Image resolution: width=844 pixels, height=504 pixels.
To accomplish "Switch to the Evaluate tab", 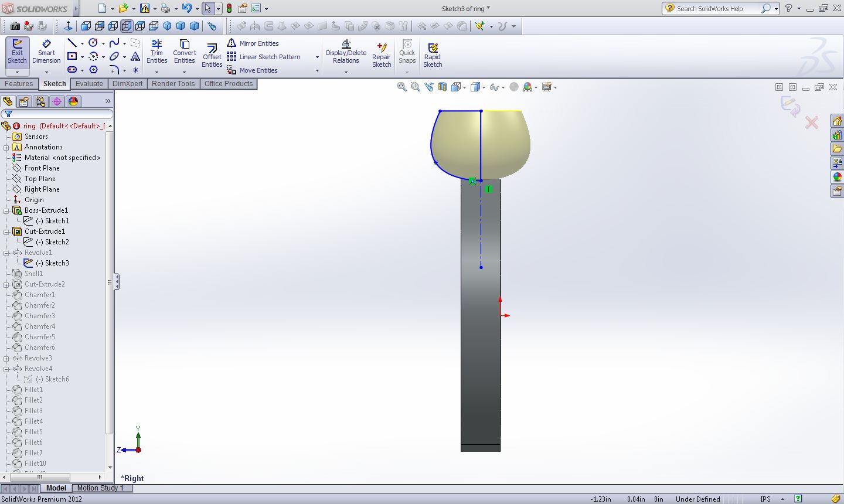I will tap(89, 84).
